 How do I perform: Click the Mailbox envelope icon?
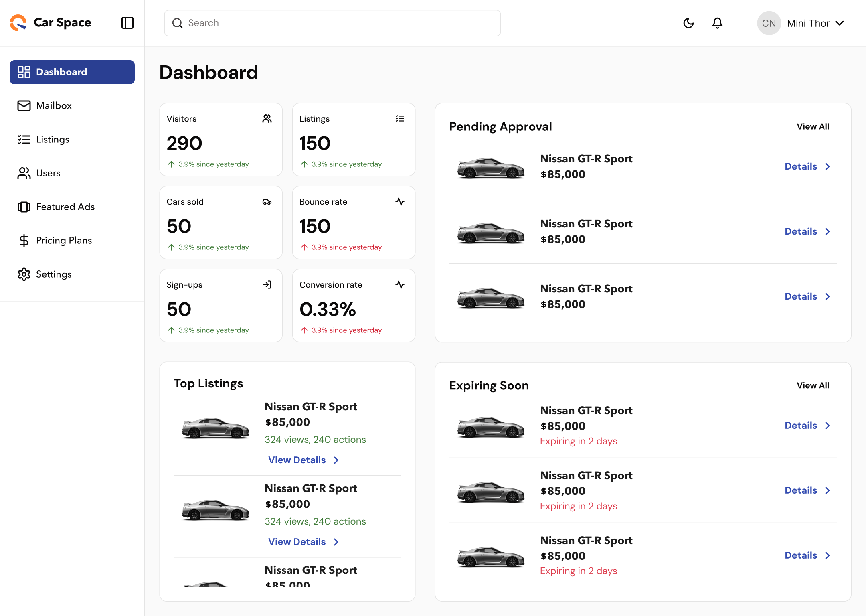24,106
